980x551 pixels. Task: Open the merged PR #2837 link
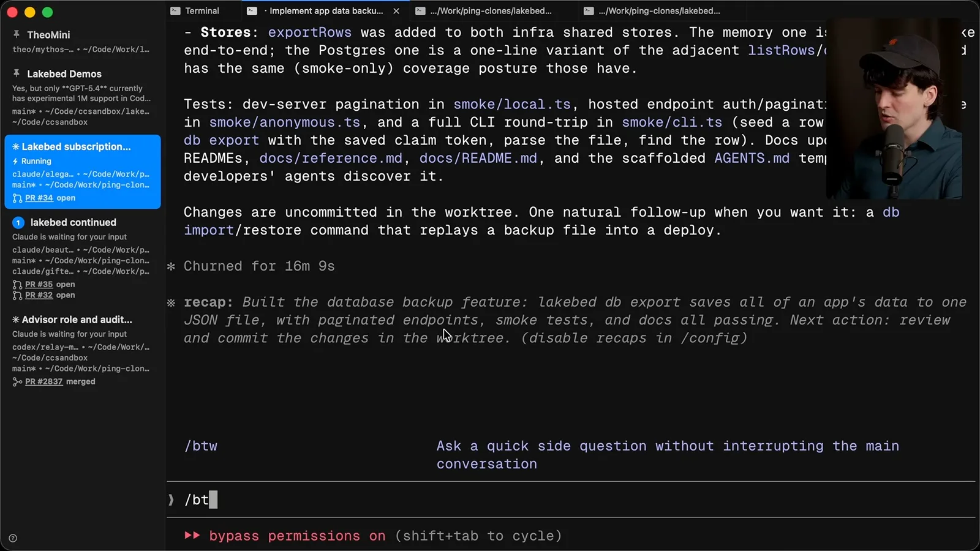click(44, 381)
